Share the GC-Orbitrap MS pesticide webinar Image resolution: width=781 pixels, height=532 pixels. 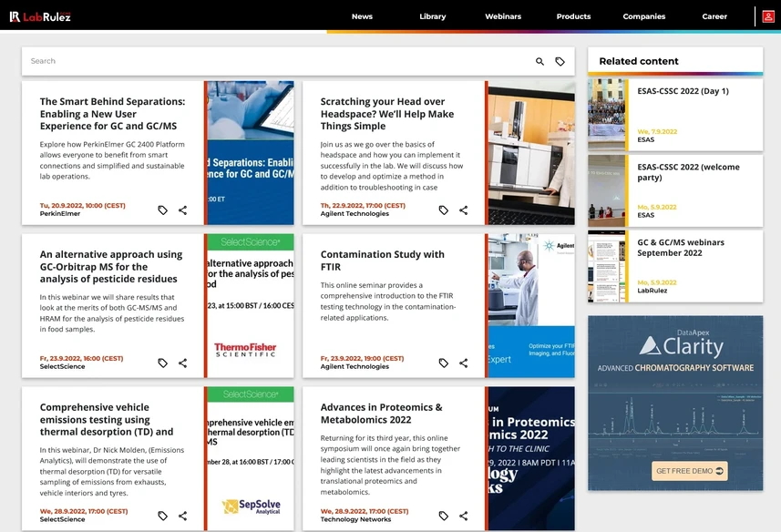183,363
